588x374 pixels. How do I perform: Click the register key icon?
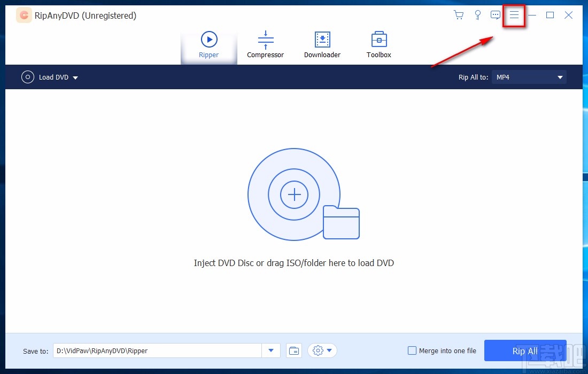(x=477, y=15)
